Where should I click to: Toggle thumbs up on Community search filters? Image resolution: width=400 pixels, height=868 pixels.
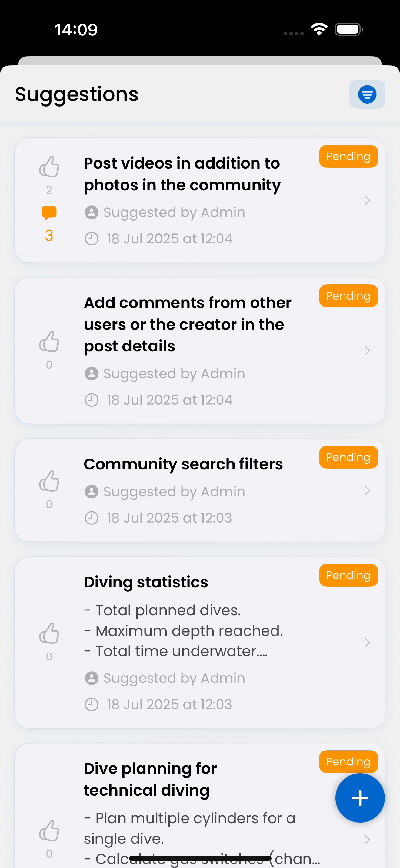[x=49, y=481]
